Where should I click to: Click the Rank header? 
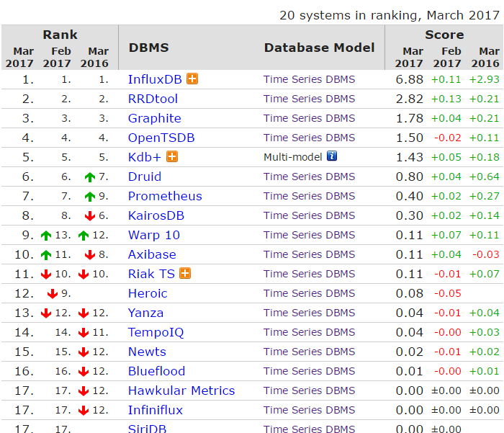pos(60,35)
